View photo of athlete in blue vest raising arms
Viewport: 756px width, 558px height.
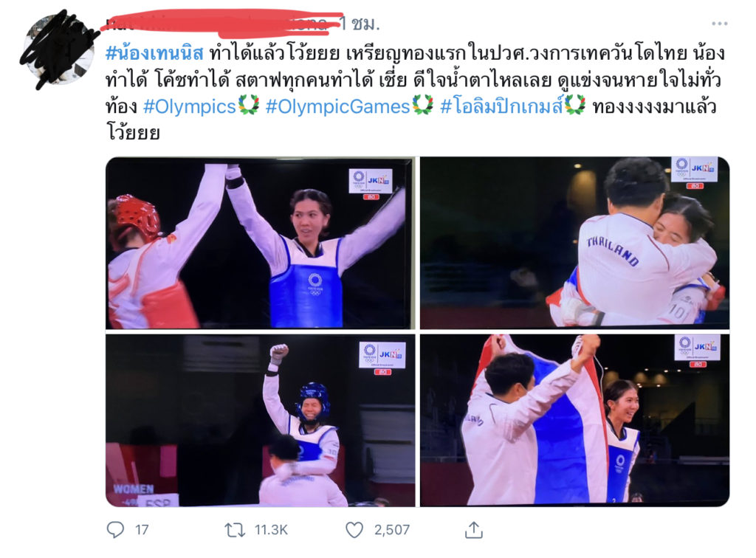pyautogui.click(x=260, y=243)
